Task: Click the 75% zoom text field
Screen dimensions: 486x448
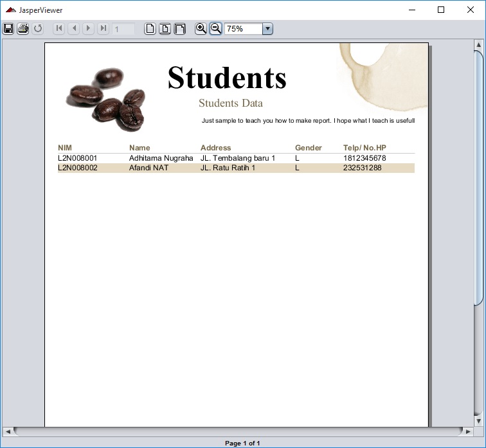Action: click(x=244, y=29)
